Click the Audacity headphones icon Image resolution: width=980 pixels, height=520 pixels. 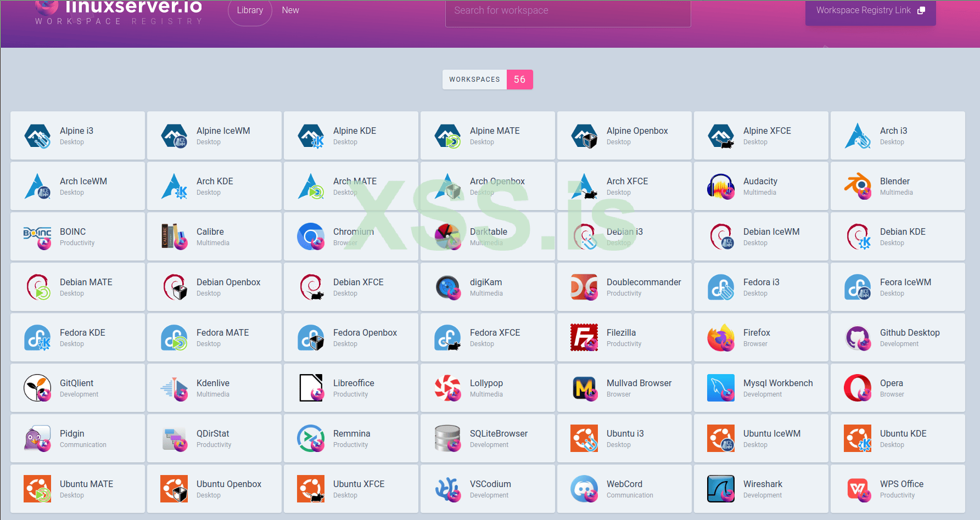click(x=721, y=186)
